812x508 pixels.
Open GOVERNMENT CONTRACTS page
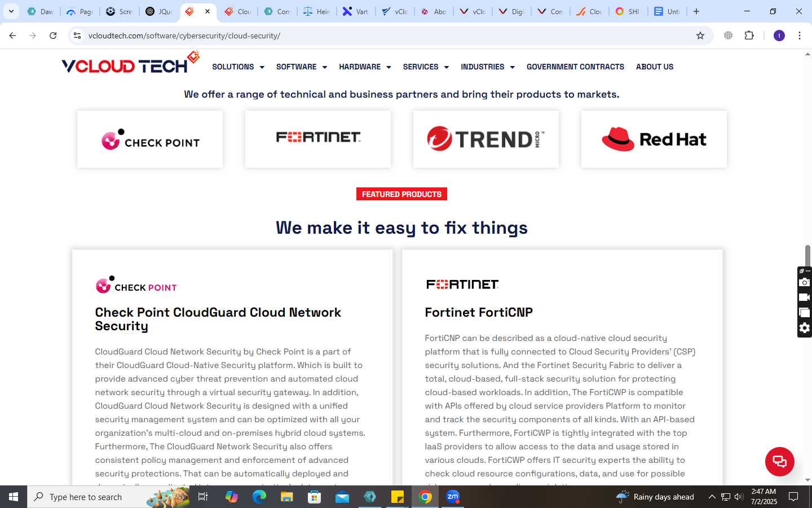coord(575,67)
